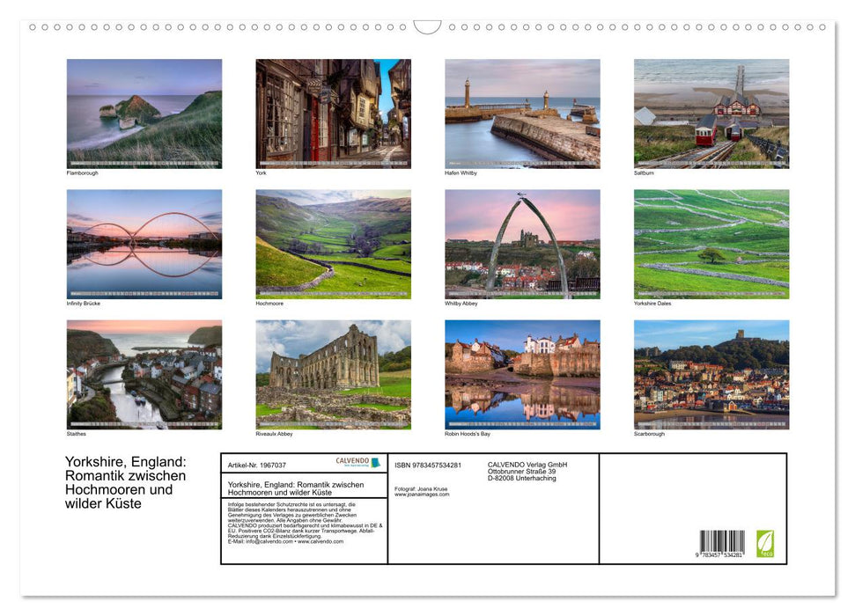This screenshot has width=855, height=616.
Task: Select the Robin Hood's Bay reflection photo
Action: [x=521, y=372]
